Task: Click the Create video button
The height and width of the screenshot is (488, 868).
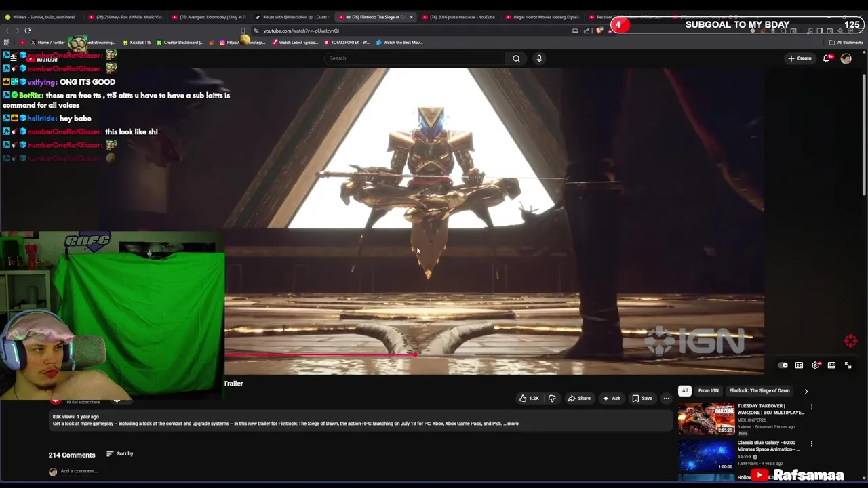Action: [x=800, y=58]
